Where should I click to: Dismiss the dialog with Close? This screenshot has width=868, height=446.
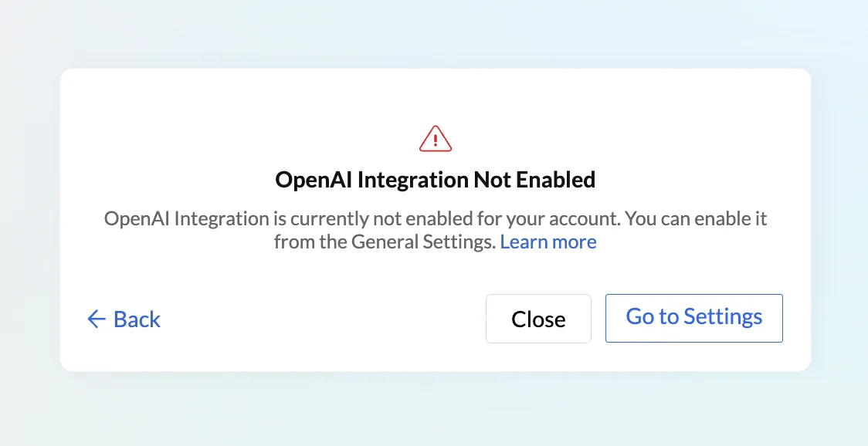tap(538, 319)
